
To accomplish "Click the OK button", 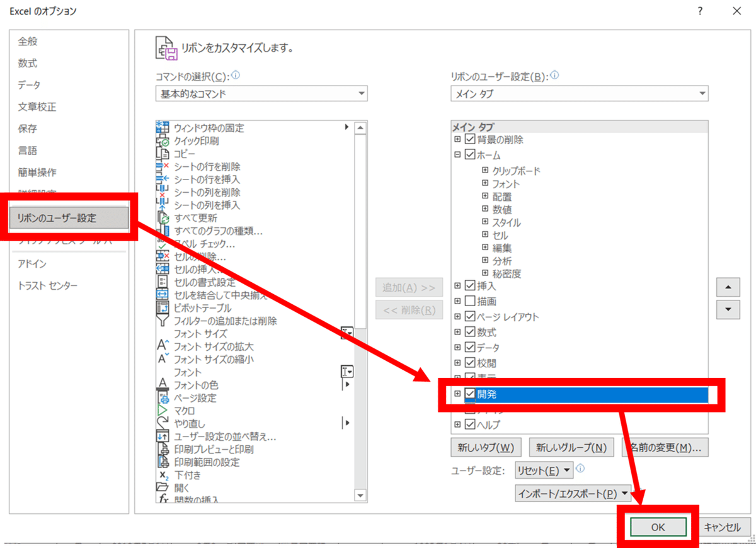I will click(x=658, y=528).
